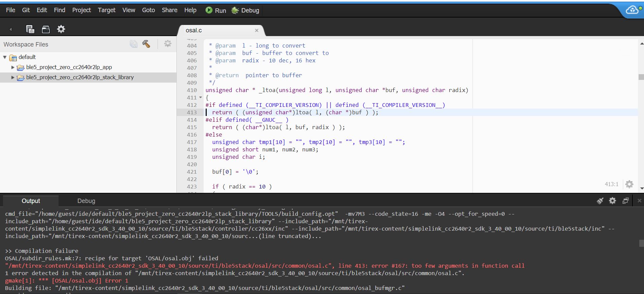Collapse the default workspace node
This screenshot has width=644, height=294.
point(5,57)
